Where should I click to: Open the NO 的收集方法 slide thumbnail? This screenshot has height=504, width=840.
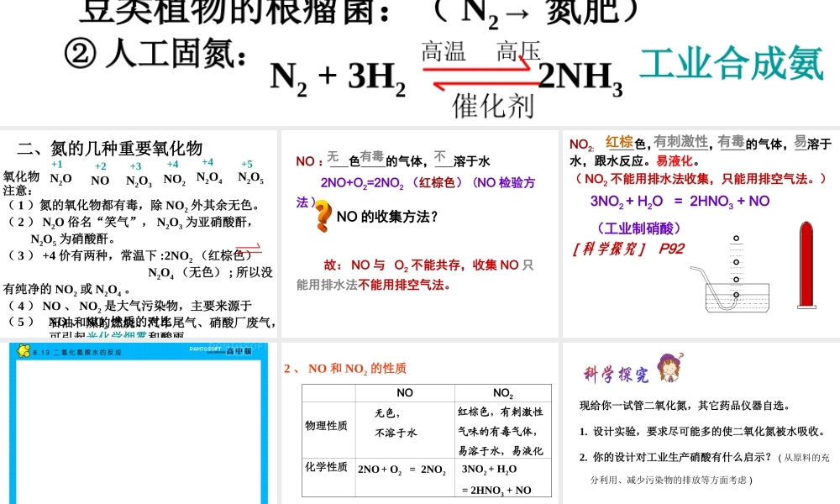pyautogui.click(x=420, y=234)
